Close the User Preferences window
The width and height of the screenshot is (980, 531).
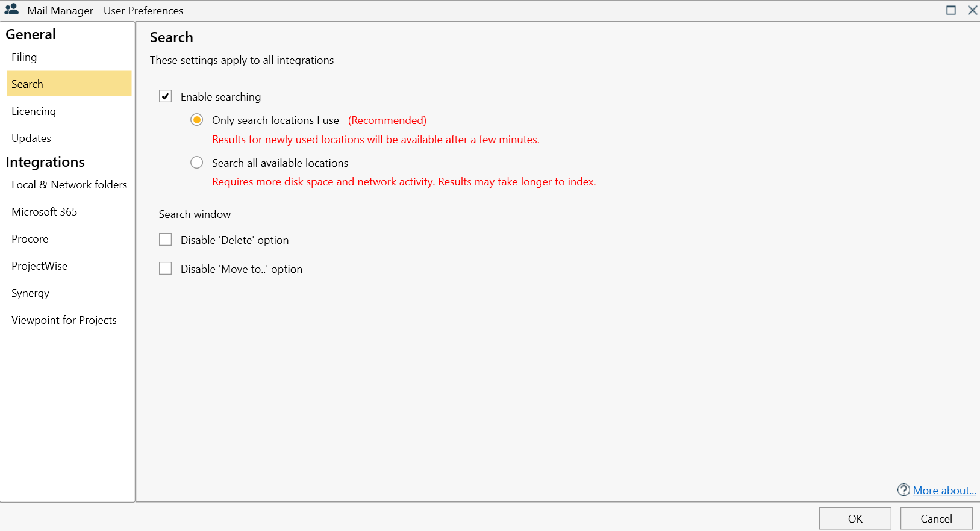(972, 10)
